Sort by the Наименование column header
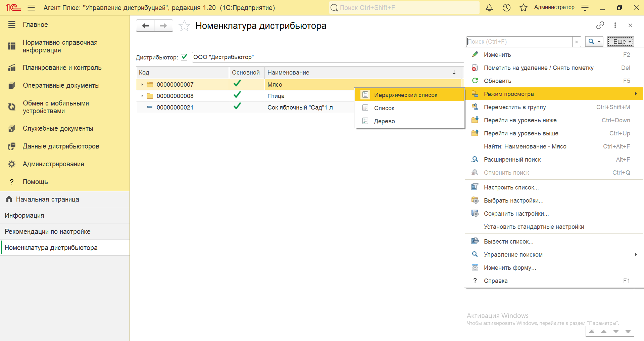The height and width of the screenshot is (341, 644). click(x=362, y=73)
